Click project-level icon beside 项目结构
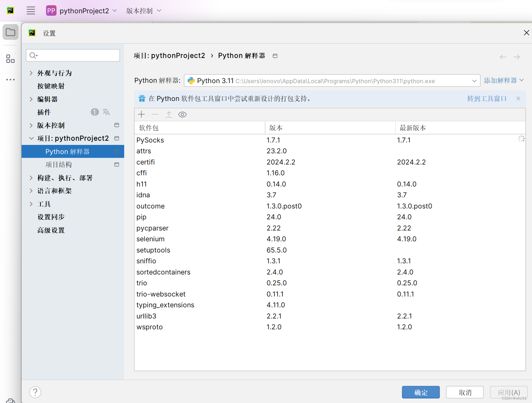The width and height of the screenshot is (532, 403). [117, 164]
